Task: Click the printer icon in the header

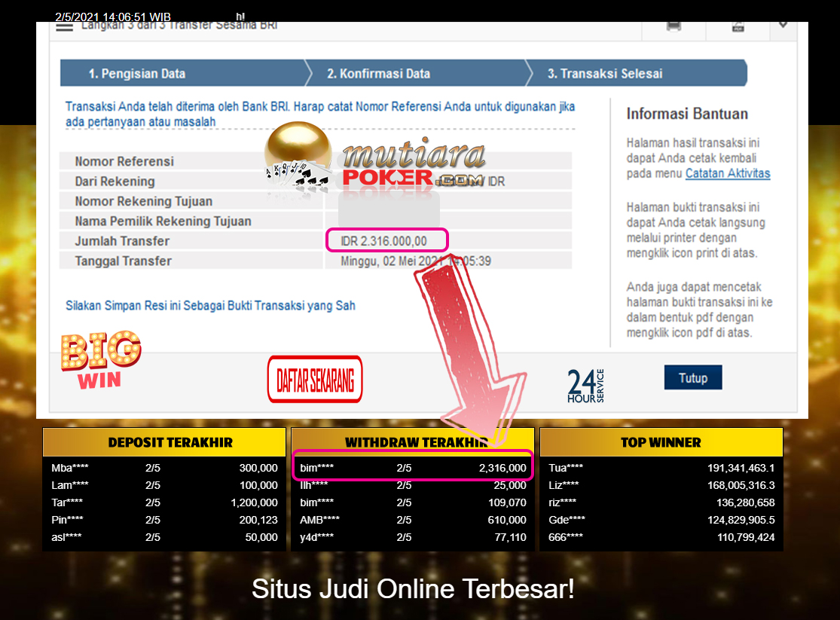Action: [x=674, y=26]
